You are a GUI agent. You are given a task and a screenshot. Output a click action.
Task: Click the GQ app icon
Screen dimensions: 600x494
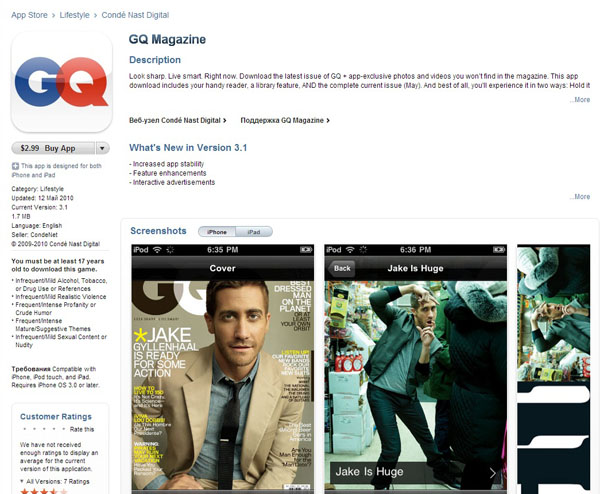[62, 82]
